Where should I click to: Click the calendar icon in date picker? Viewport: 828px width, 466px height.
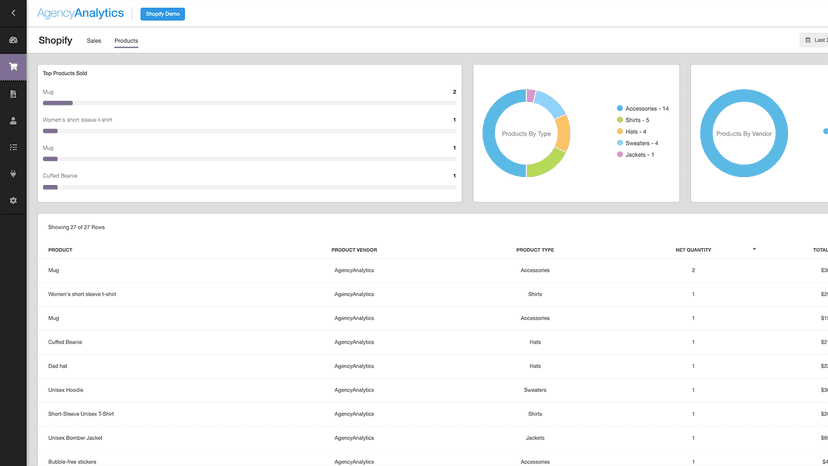[807, 40]
